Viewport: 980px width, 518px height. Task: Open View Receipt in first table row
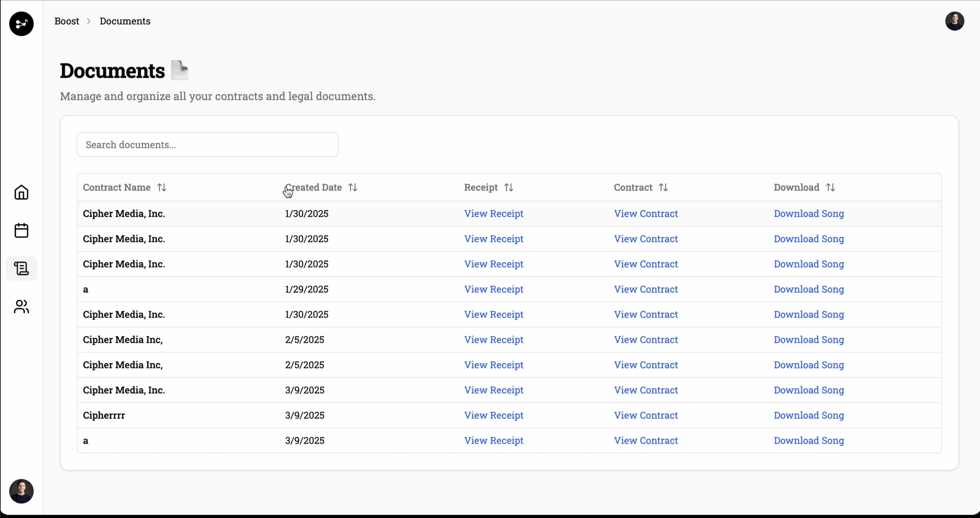pyautogui.click(x=493, y=214)
